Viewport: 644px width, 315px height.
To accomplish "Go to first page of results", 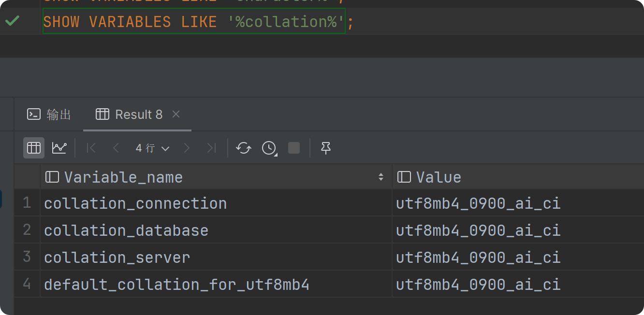I will click(x=91, y=148).
